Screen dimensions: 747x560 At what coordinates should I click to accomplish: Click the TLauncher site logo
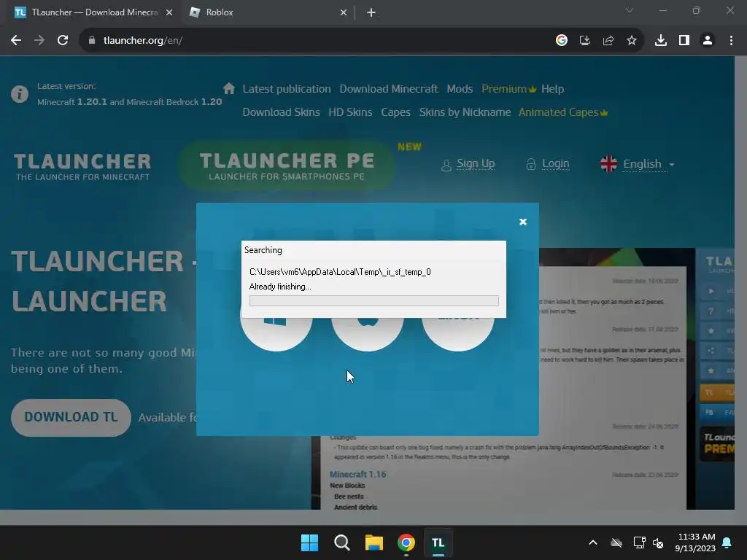point(82,167)
